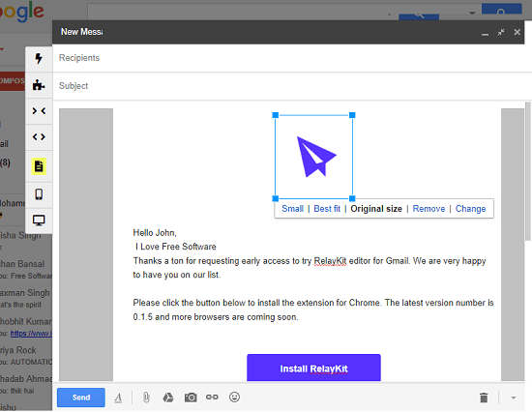Set image size to Small
Image resolution: width=532 pixels, height=412 pixels.
click(292, 209)
